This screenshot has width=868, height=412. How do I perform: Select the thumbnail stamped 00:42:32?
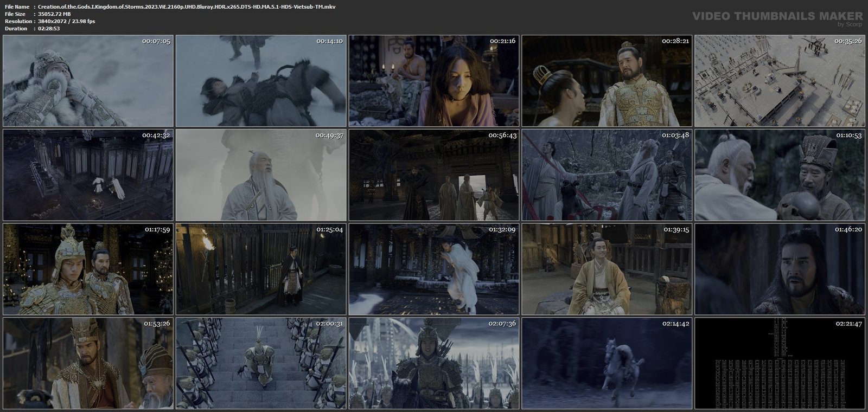click(88, 175)
